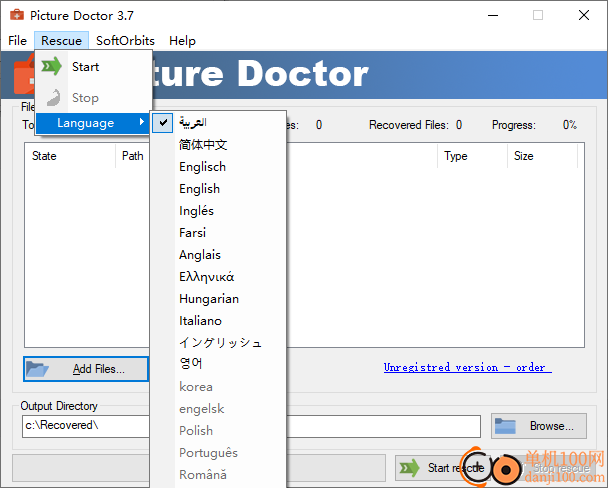Click the grayed Stop icon in Rescue menu

(x=53, y=97)
